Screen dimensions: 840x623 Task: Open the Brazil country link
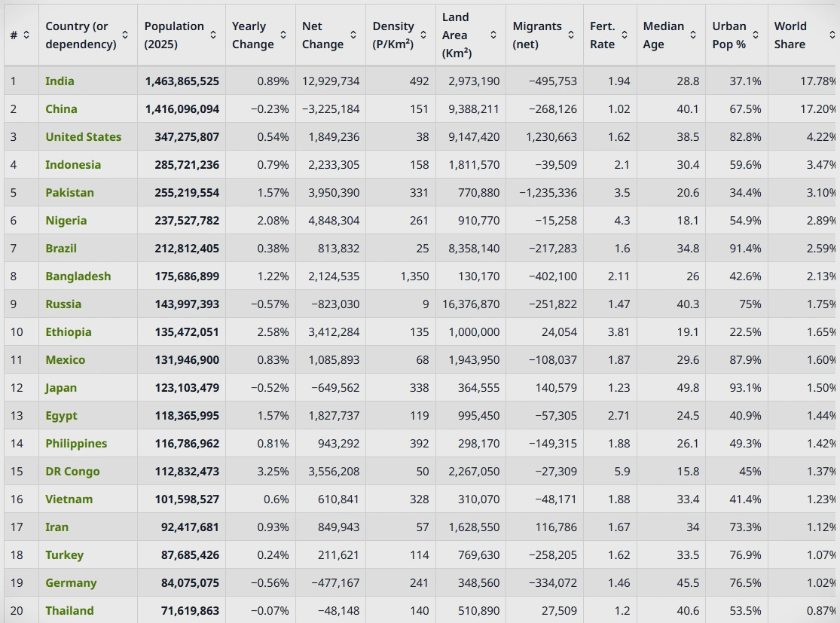(61, 248)
